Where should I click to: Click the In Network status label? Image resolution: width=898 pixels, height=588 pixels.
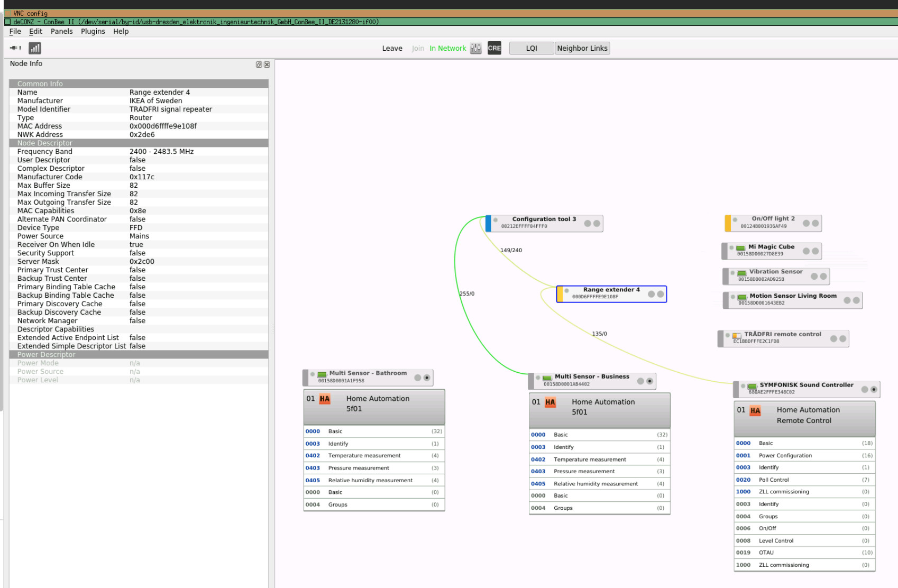point(447,48)
